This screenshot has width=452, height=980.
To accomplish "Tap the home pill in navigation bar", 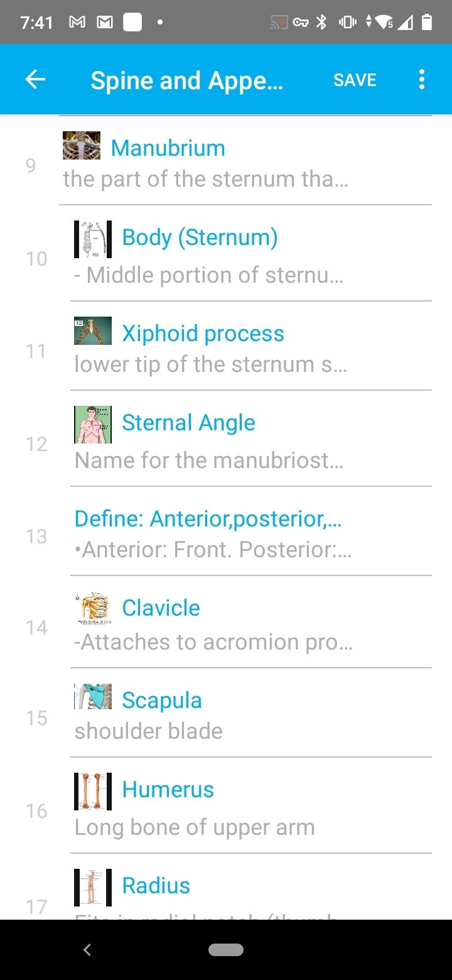I will (x=226, y=950).
